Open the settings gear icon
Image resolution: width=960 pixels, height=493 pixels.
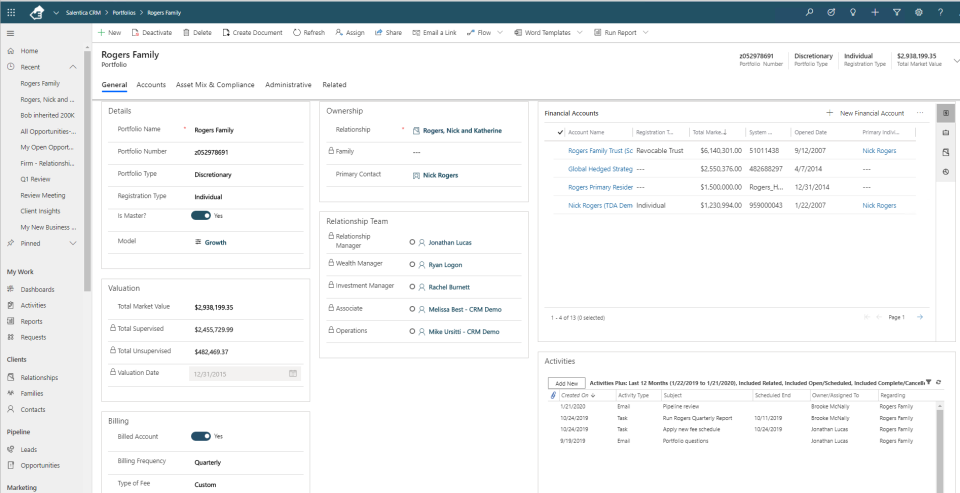click(918, 12)
